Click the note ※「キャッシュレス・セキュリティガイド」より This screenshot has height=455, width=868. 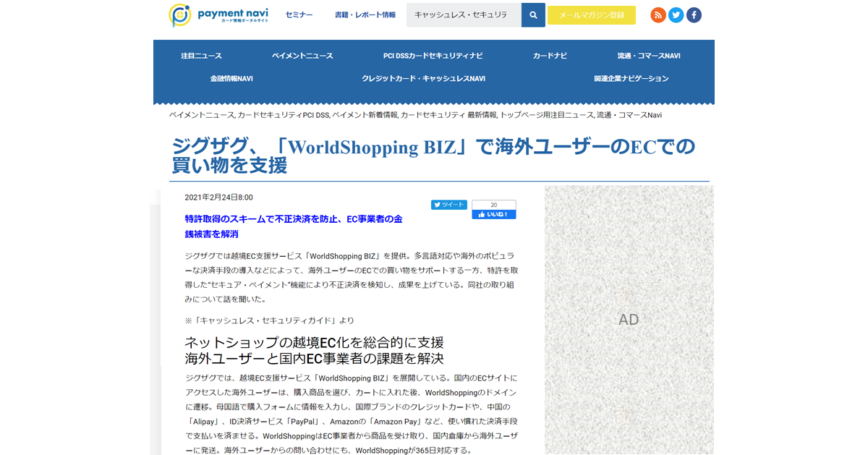coord(269,320)
